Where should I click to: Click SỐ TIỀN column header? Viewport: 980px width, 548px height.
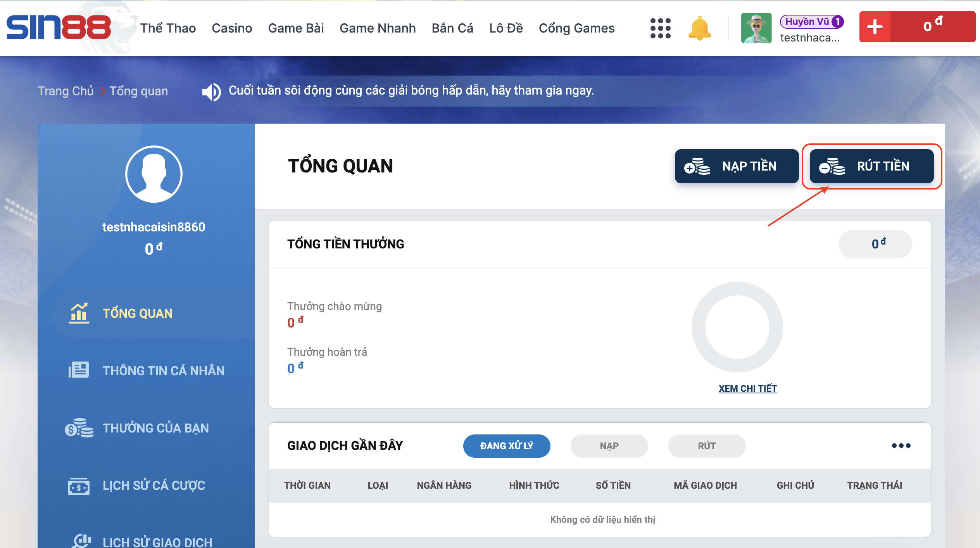coord(613,485)
